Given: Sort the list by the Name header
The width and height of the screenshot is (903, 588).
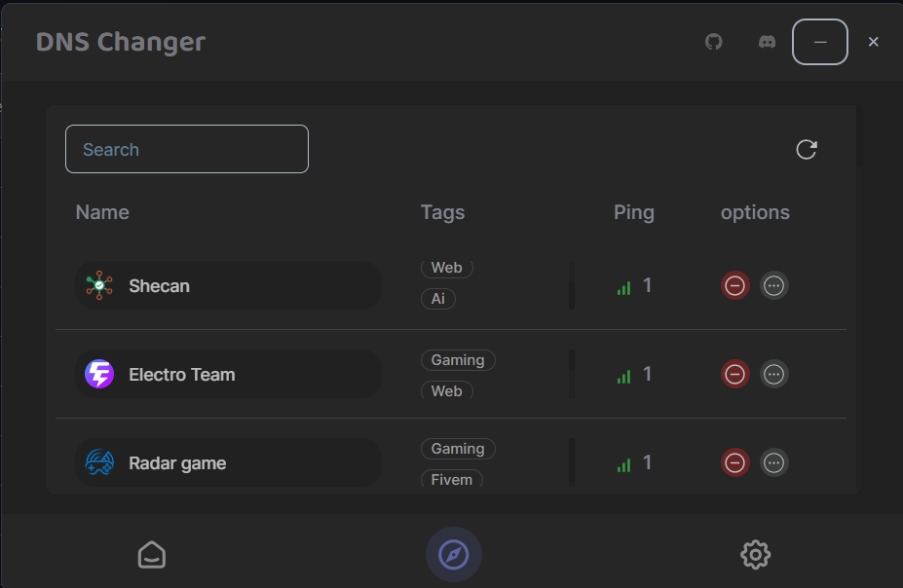Looking at the screenshot, I should tap(102, 211).
